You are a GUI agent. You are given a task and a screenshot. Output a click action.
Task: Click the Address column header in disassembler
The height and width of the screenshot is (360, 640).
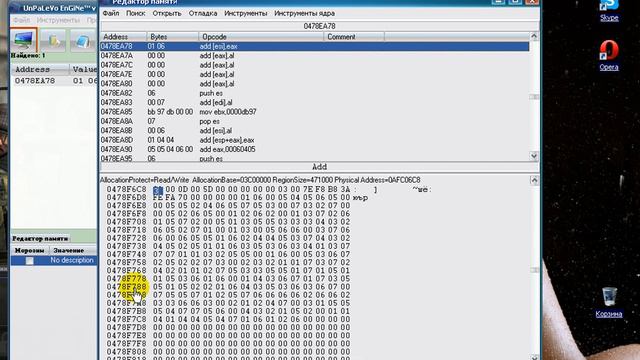point(123,37)
